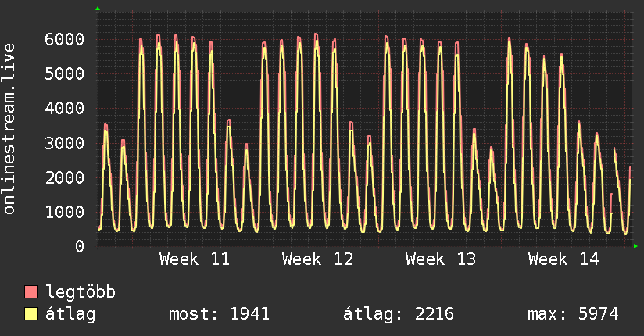
Task: Click the green arrow ending the horizontal axis
Action: 635,246
